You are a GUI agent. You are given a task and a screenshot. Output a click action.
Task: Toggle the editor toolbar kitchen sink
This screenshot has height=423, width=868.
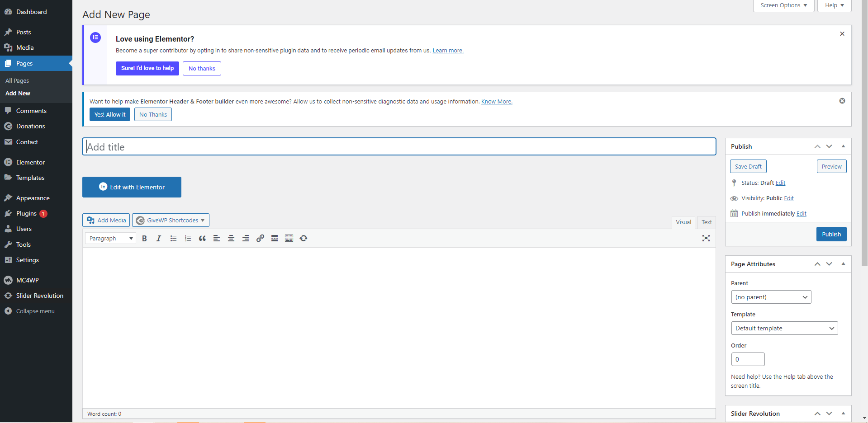coord(289,239)
